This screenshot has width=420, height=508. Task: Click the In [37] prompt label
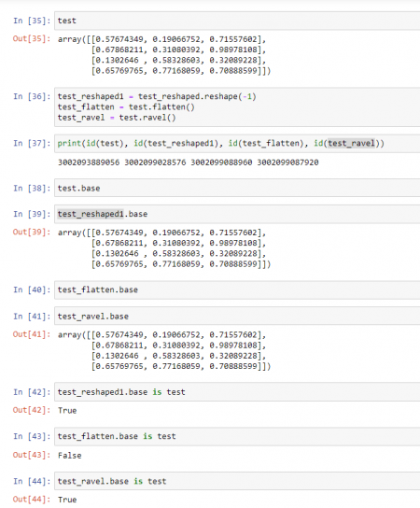click(x=32, y=143)
